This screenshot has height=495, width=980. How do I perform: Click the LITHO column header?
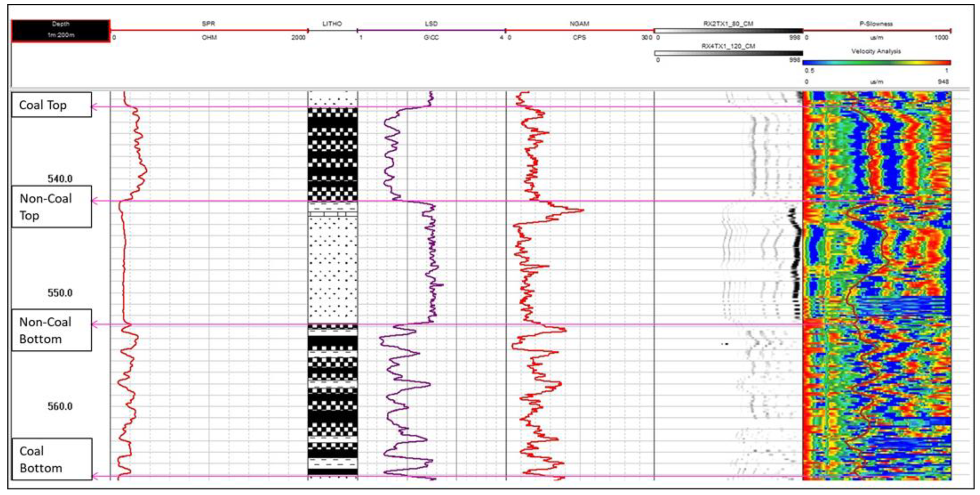(332, 24)
